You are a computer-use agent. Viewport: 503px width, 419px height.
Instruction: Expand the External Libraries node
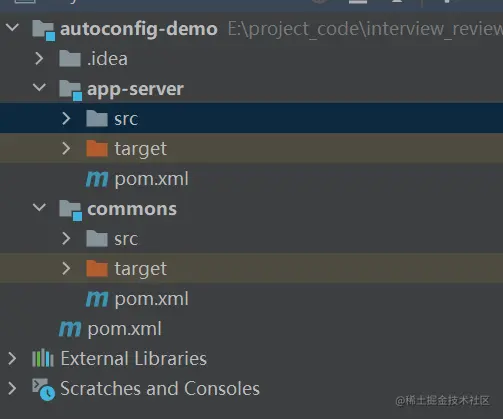pos(12,358)
